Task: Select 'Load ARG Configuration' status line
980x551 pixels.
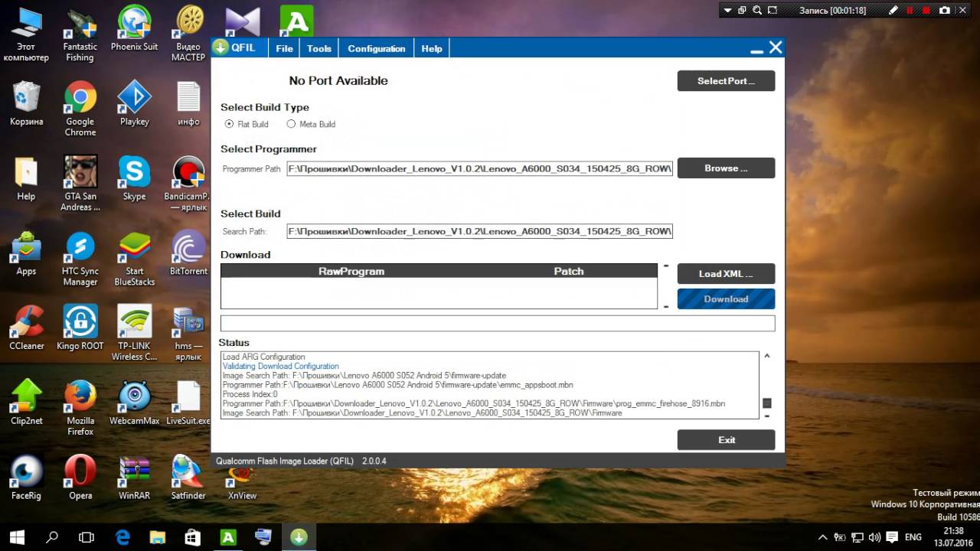Action: point(263,357)
